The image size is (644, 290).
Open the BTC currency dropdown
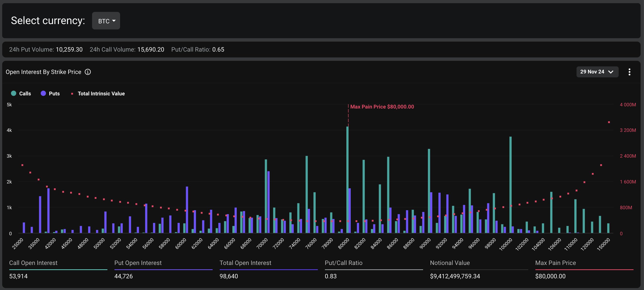106,21
